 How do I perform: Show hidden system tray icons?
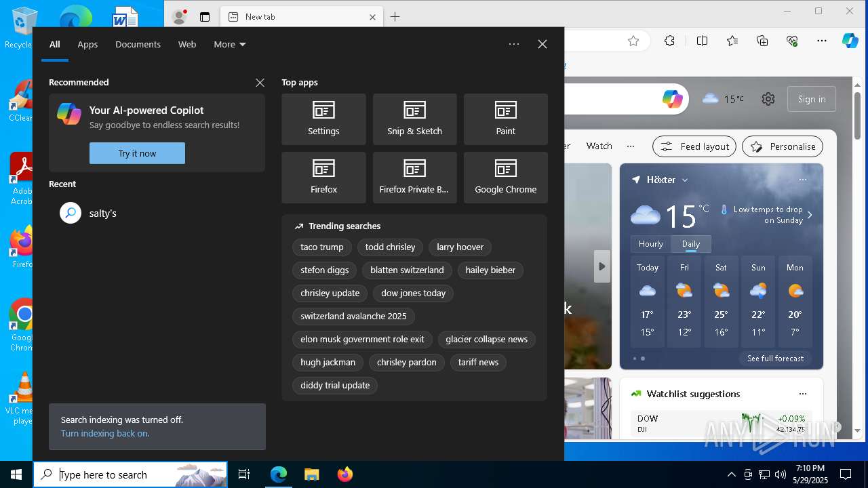click(x=731, y=474)
